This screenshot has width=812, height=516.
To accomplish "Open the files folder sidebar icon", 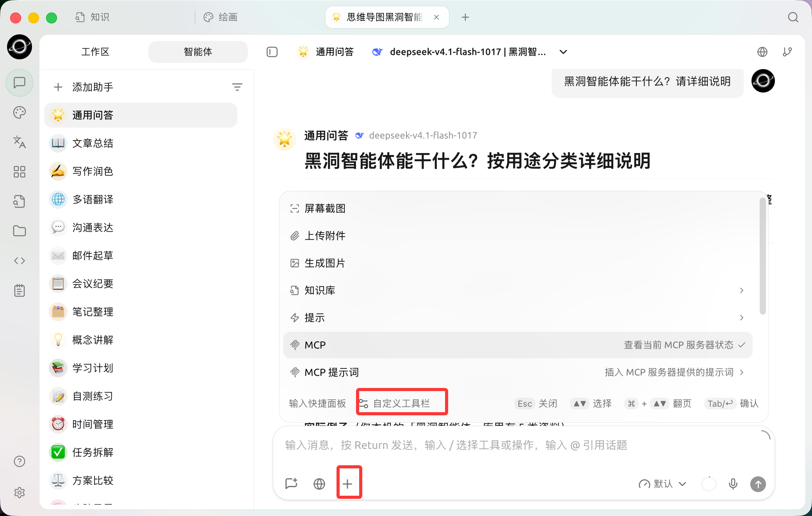I will [20, 231].
